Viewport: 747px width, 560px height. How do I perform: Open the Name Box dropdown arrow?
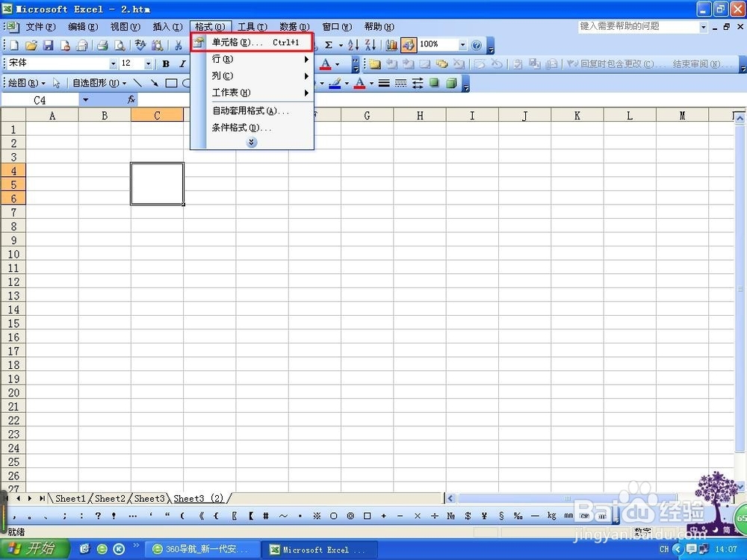(x=86, y=99)
